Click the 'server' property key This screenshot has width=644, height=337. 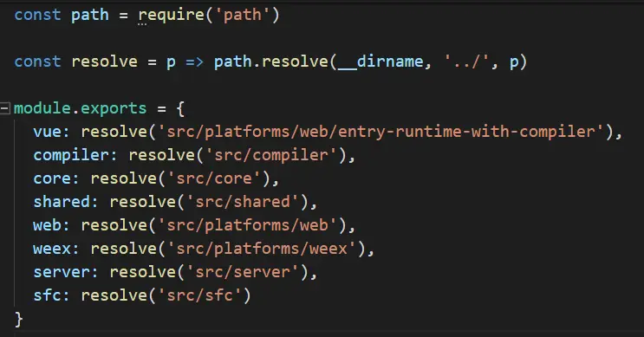(x=62, y=273)
